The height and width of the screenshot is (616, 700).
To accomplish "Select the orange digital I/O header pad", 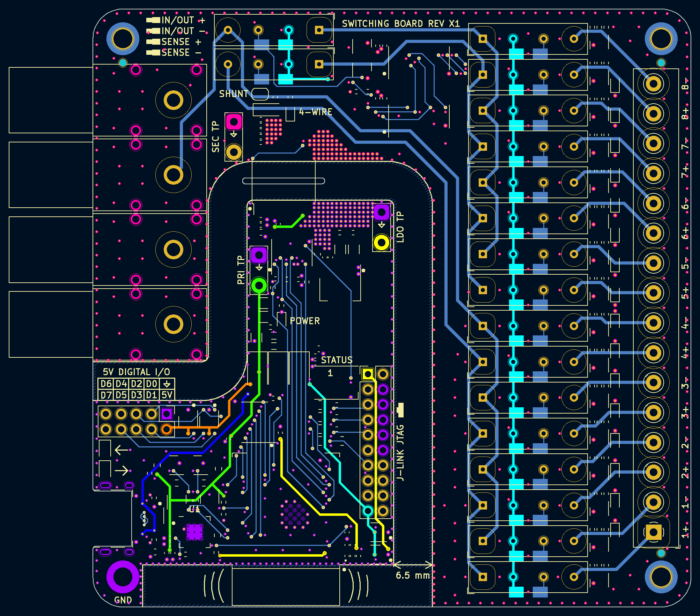I will tap(167, 429).
